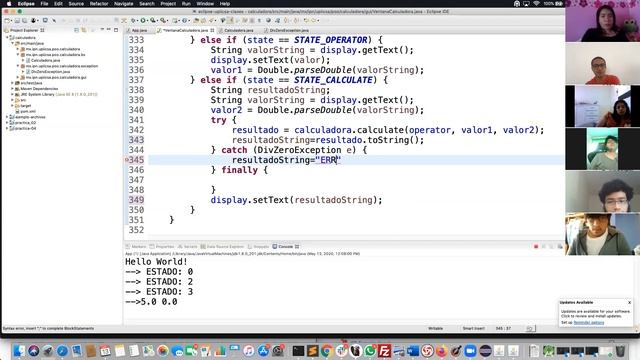The height and width of the screenshot is (360, 640).
Task: Open the Navigate menu
Action: click(x=124, y=4)
